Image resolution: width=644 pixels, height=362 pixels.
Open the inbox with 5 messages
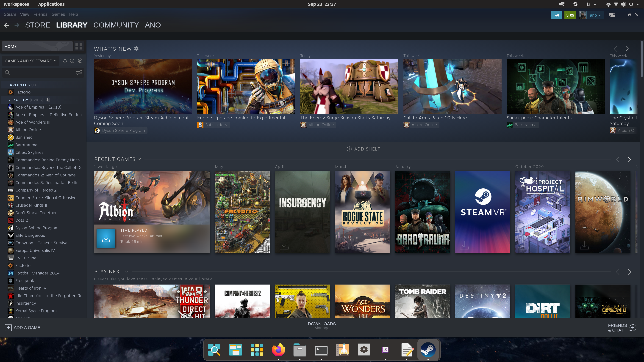(x=570, y=15)
